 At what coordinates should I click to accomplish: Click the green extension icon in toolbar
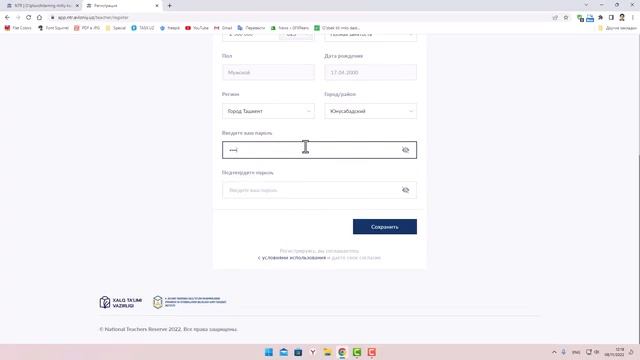(580, 18)
